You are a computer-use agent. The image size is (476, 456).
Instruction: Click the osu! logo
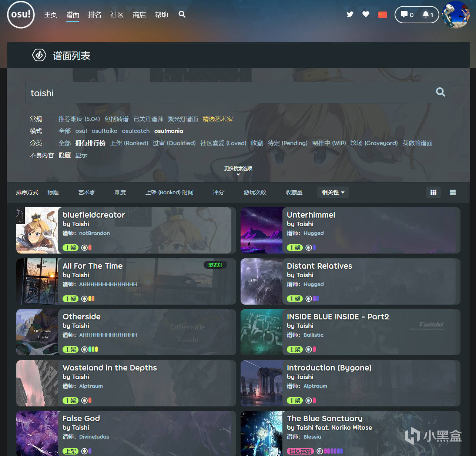[x=21, y=14]
